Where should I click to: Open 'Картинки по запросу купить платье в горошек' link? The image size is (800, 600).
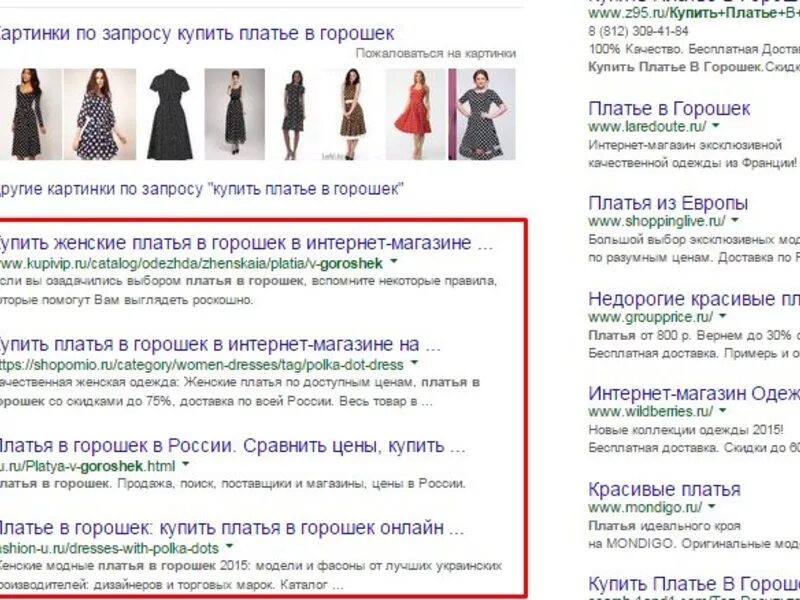195,34
